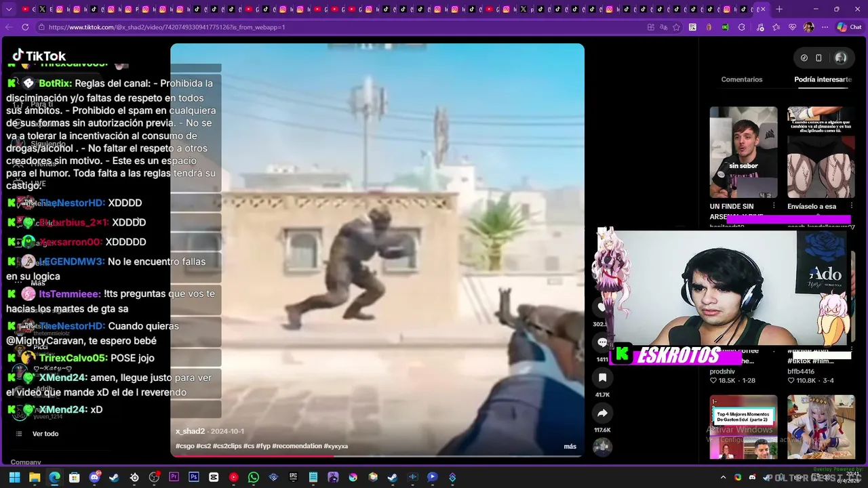Go back with browser back arrow
The image size is (868, 488).
[9, 27]
